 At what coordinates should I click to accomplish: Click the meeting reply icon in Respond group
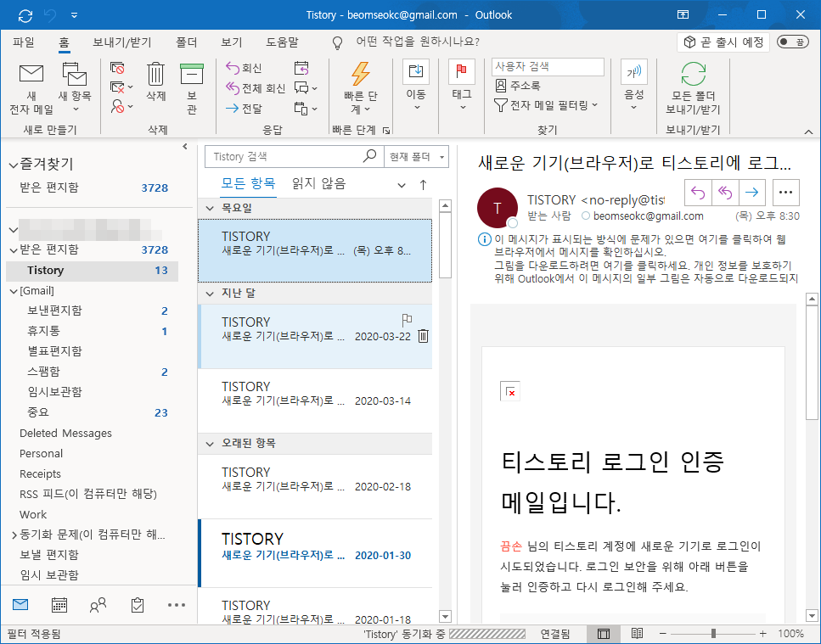pyautogui.click(x=301, y=68)
